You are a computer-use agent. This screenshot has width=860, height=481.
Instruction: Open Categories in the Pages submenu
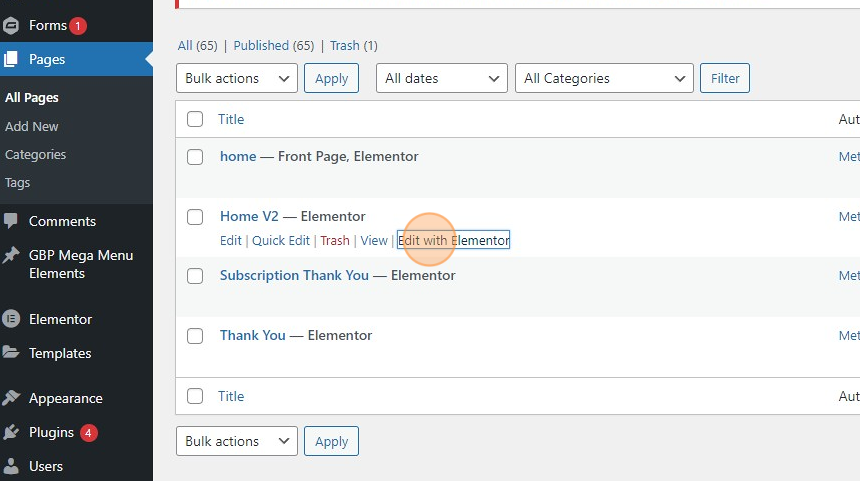pos(36,155)
